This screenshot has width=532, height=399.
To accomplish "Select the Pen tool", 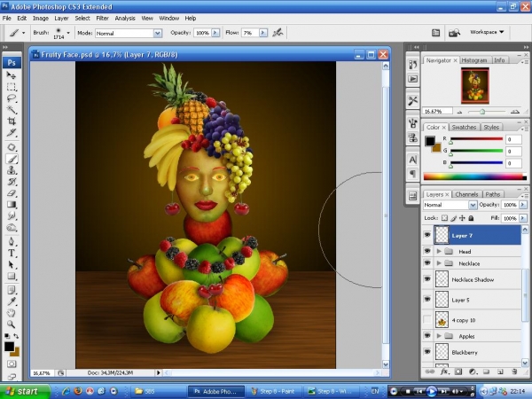I will 12,242.
